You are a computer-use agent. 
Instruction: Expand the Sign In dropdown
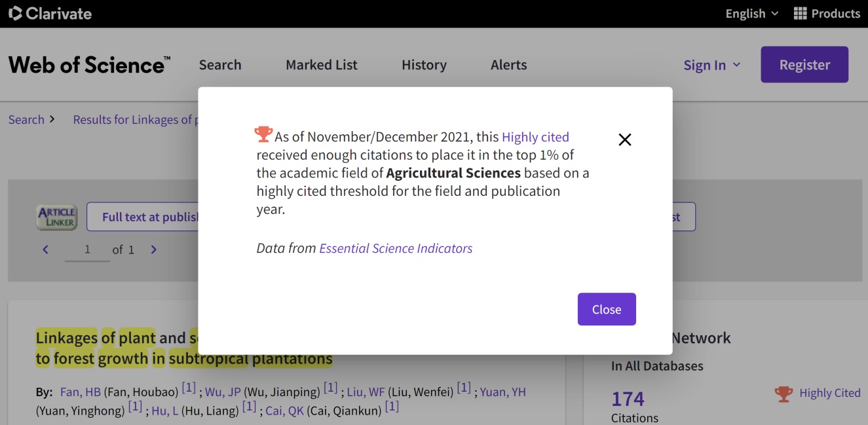pyautogui.click(x=711, y=65)
